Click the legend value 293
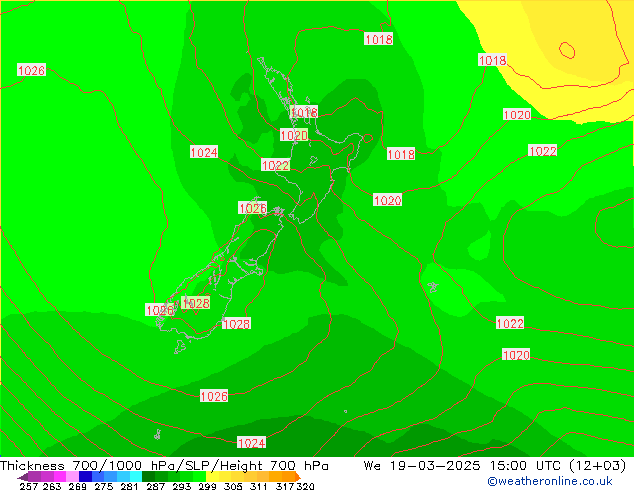This screenshot has height=490, width=634. click(181, 486)
